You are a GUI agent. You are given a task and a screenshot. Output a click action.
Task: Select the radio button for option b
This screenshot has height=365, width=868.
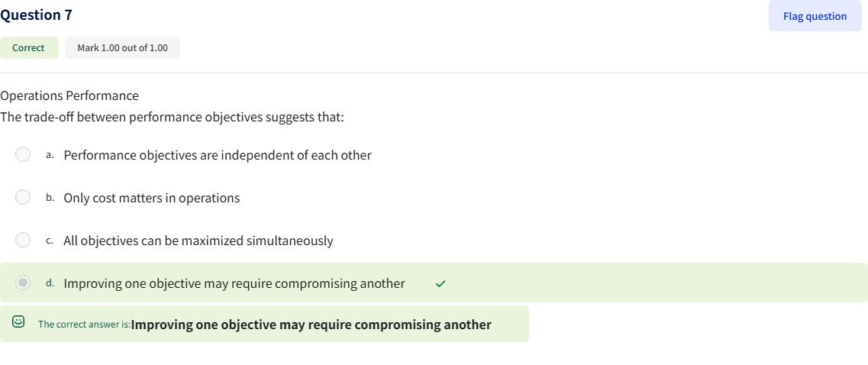pos(24,198)
